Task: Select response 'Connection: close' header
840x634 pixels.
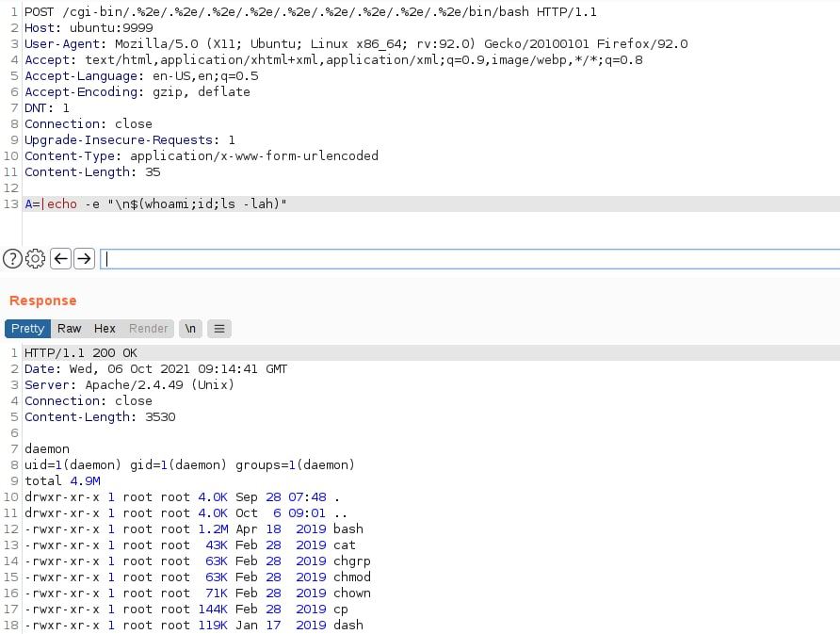Action: pos(89,401)
